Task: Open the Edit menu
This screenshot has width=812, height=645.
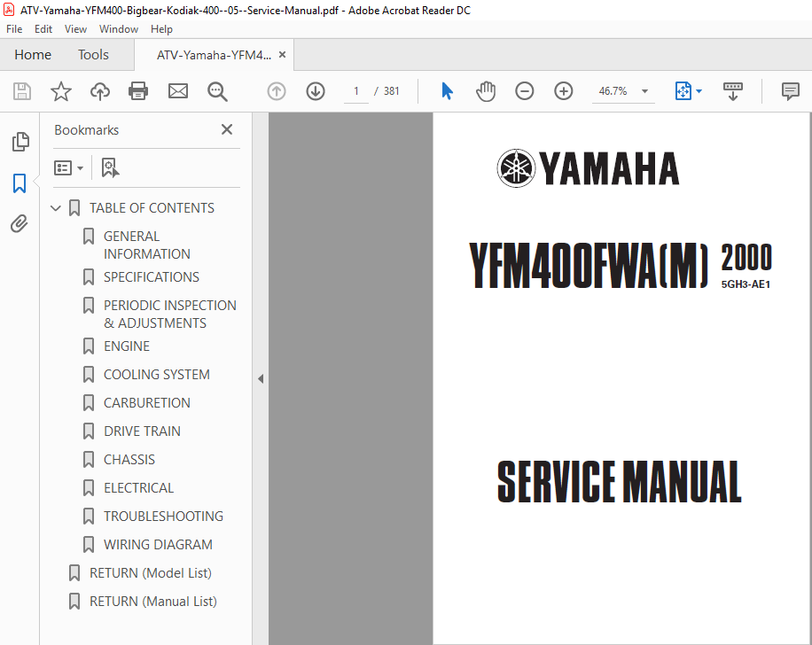Action: tap(43, 29)
